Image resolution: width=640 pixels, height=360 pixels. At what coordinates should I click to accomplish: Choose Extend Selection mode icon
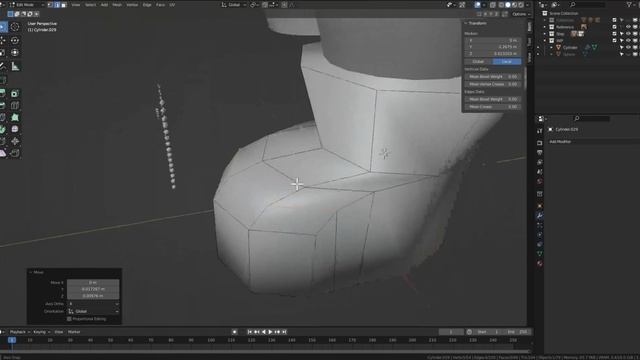[17, 14]
